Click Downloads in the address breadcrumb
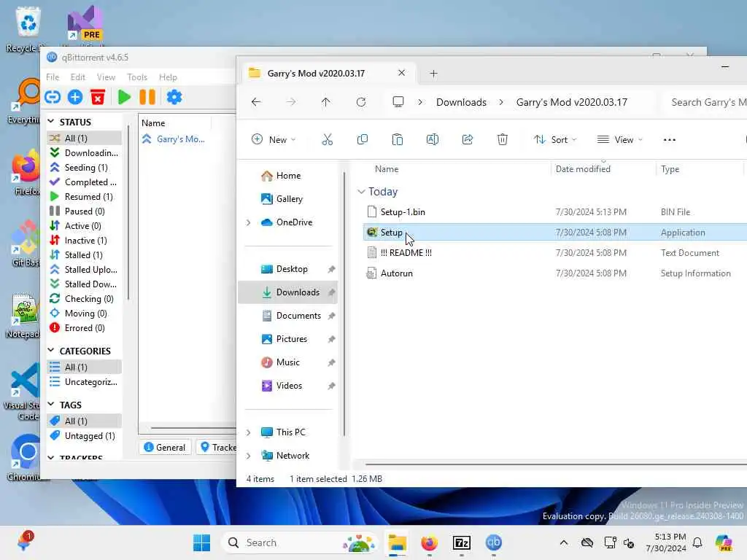This screenshot has height=560, width=747. pos(461,102)
